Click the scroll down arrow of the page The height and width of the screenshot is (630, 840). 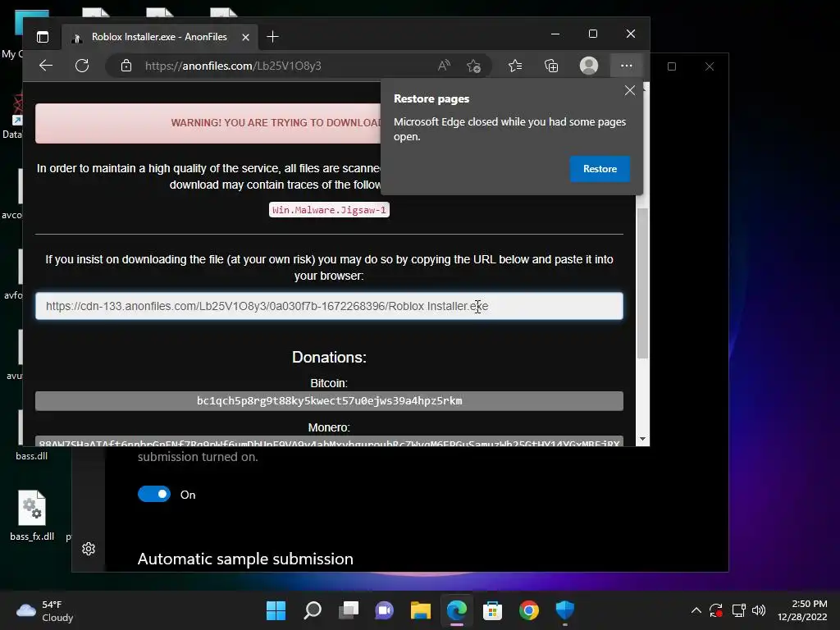pos(641,440)
